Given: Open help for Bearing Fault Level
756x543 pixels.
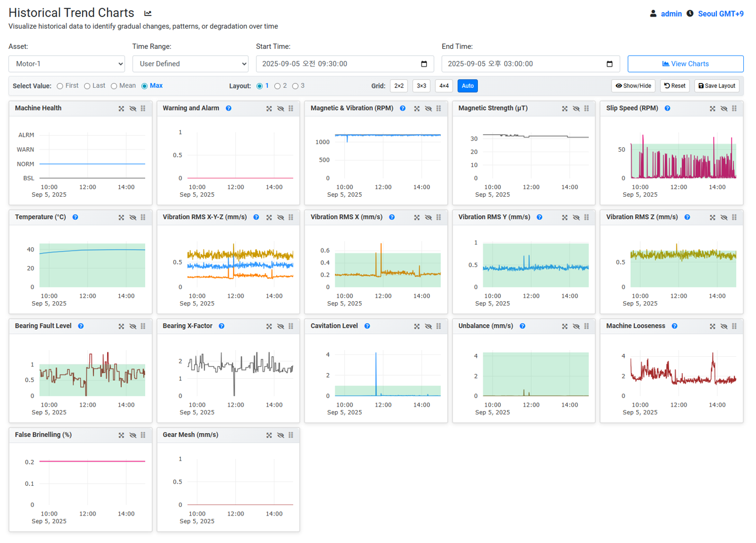Looking at the screenshot, I should [81, 326].
